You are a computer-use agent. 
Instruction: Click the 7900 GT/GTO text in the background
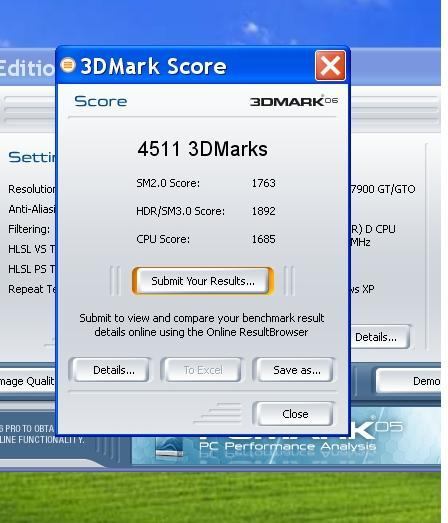coord(383,189)
